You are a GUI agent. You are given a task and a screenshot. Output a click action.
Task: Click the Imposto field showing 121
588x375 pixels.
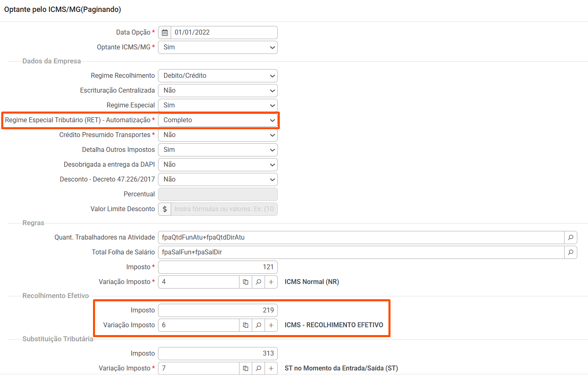[218, 267]
